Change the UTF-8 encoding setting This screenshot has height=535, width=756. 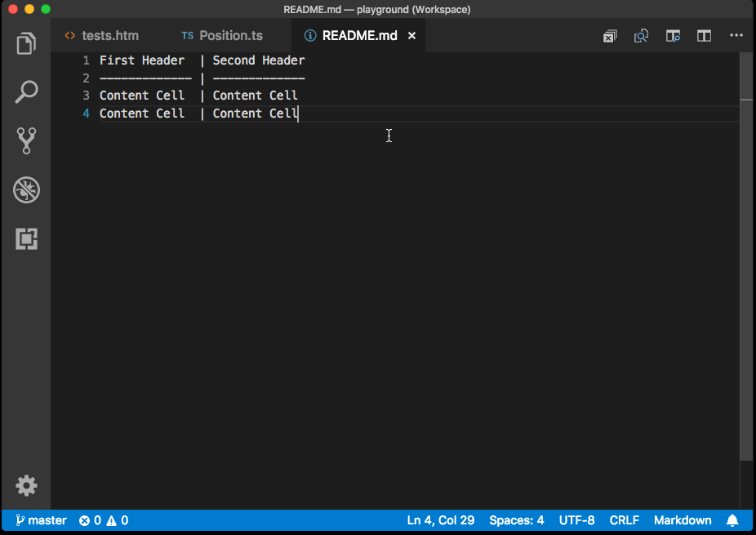pyautogui.click(x=576, y=520)
